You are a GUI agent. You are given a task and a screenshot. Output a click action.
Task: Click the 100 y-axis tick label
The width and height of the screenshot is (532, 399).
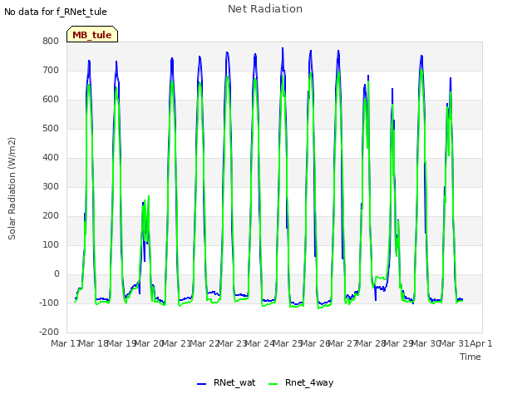51,244
